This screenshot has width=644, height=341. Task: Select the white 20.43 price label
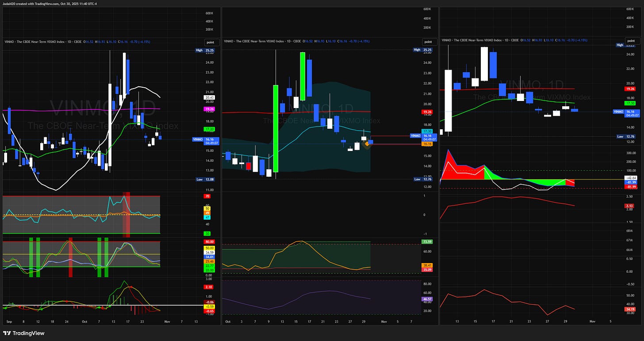click(x=209, y=97)
